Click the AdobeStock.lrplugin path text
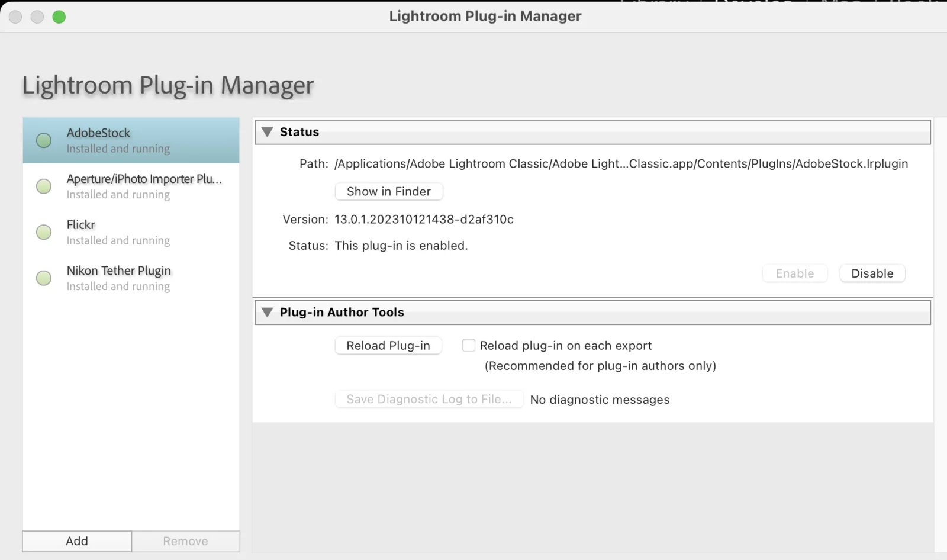This screenshot has width=947, height=560. pyautogui.click(x=621, y=163)
